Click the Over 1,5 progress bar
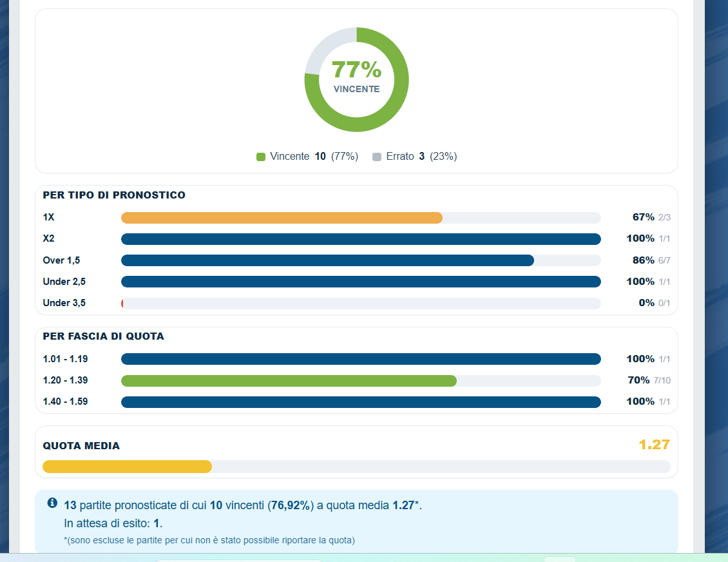This screenshot has height=562, width=728. 327,260
